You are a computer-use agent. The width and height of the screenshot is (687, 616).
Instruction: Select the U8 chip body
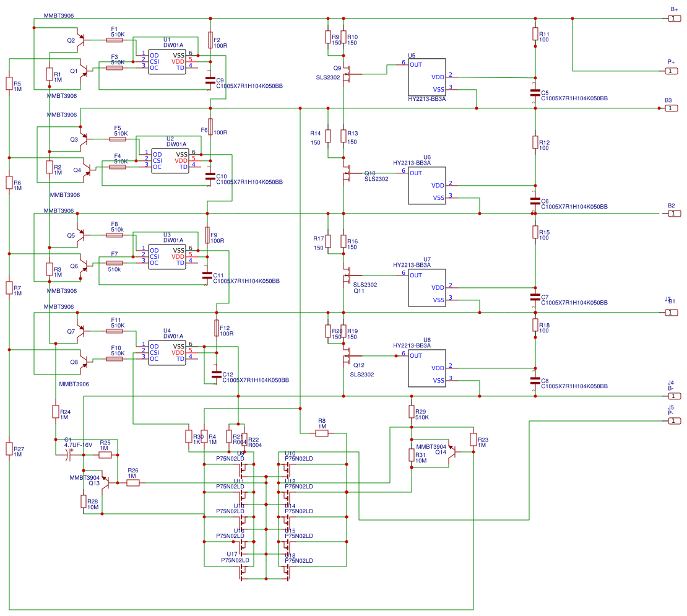click(427, 368)
